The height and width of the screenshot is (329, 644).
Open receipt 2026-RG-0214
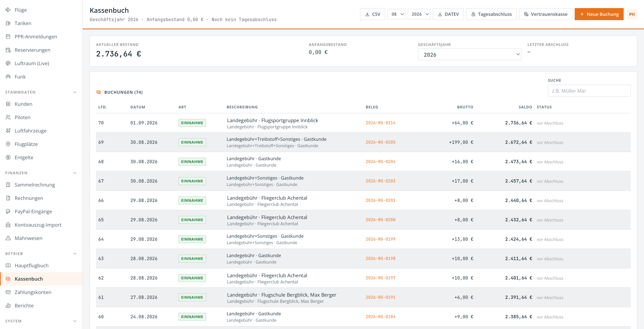tap(381, 123)
